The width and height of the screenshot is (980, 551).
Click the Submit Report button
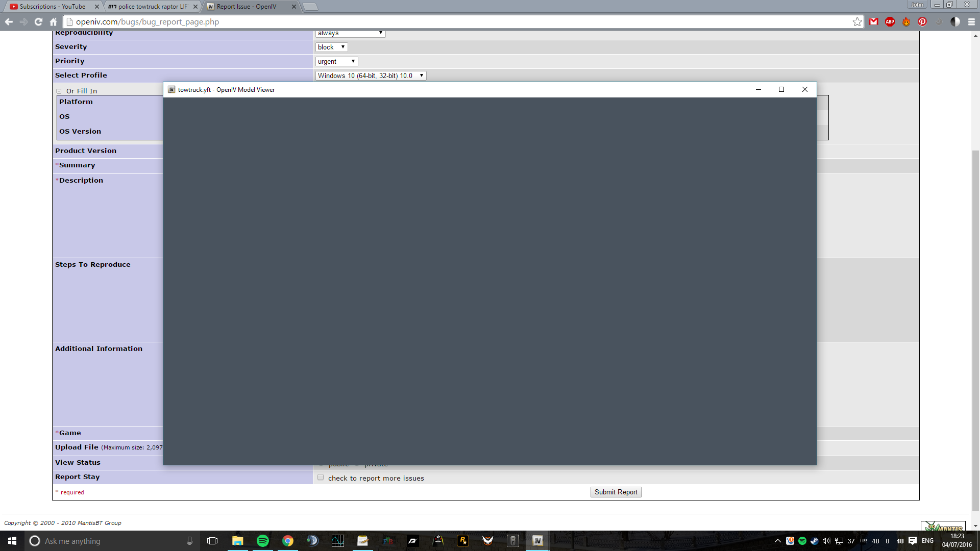tap(616, 492)
